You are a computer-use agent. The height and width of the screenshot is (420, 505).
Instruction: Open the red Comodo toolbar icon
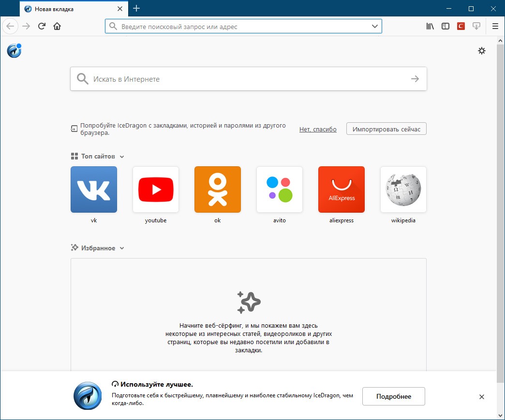461,26
